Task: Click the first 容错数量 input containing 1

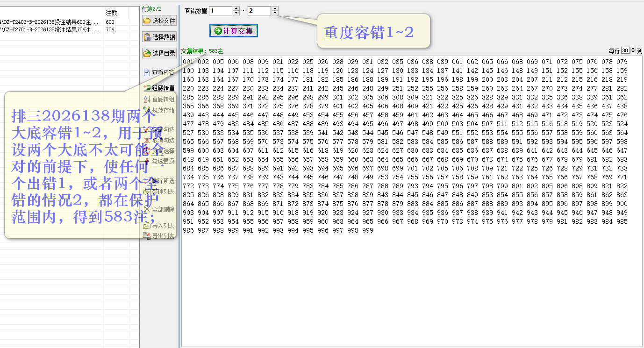Action: (x=221, y=10)
